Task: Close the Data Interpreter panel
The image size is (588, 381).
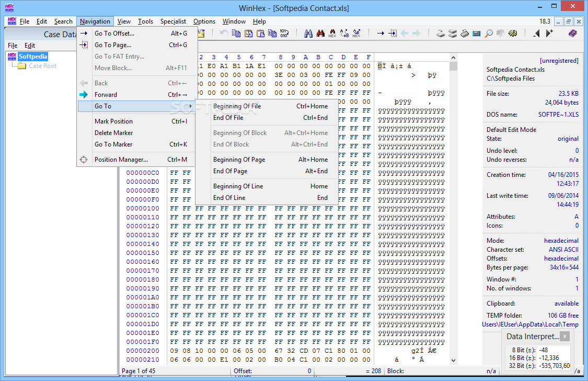Action: coord(565,336)
